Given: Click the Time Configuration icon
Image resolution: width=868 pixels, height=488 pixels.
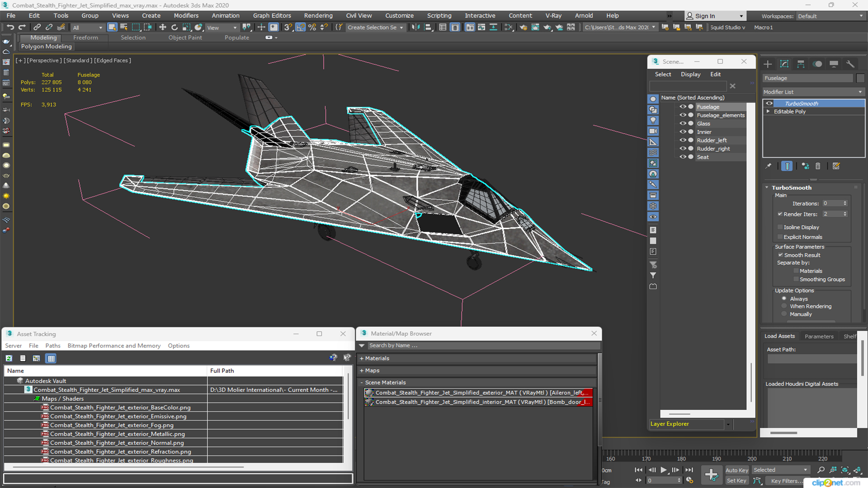Looking at the screenshot, I should [x=690, y=480].
